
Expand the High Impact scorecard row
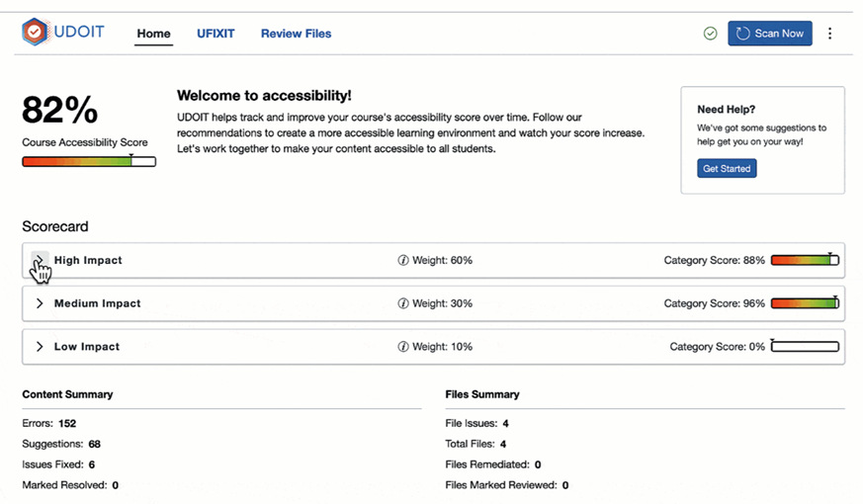click(40, 260)
